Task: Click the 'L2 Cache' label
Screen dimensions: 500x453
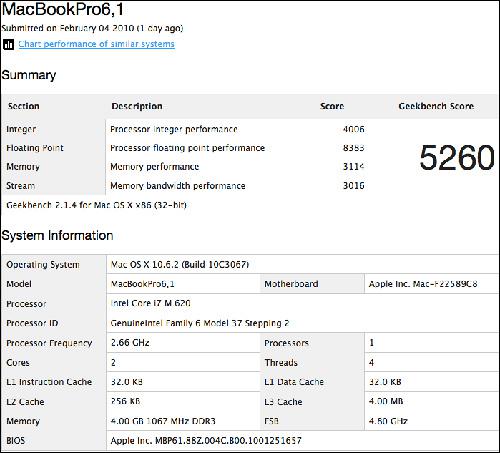Action: (x=25, y=402)
